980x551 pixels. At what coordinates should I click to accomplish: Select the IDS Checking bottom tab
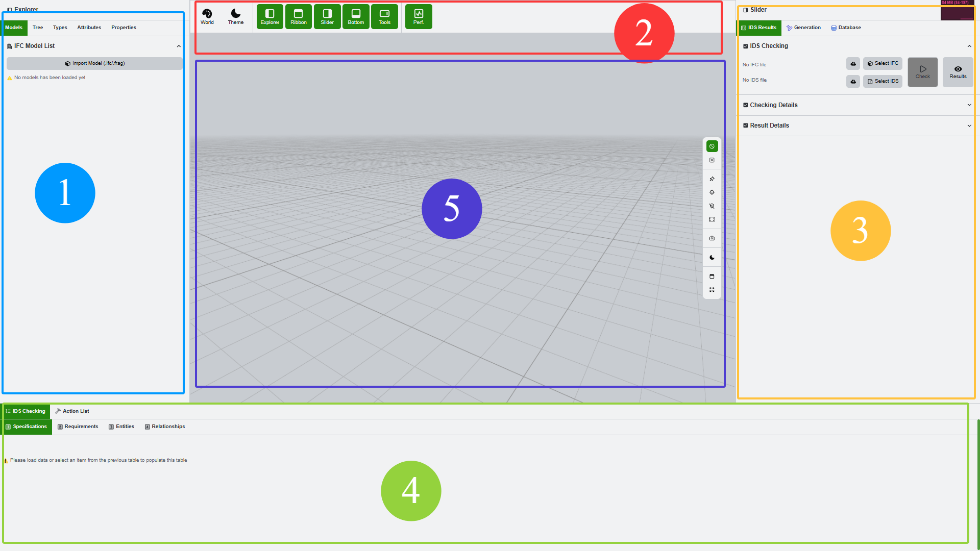click(x=26, y=411)
